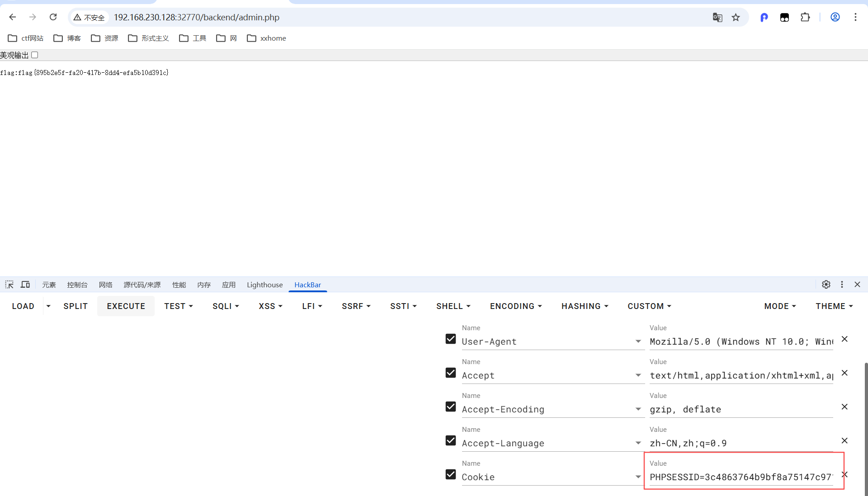
Task: Open the 源代码/来源 tab
Action: point(142,285)
